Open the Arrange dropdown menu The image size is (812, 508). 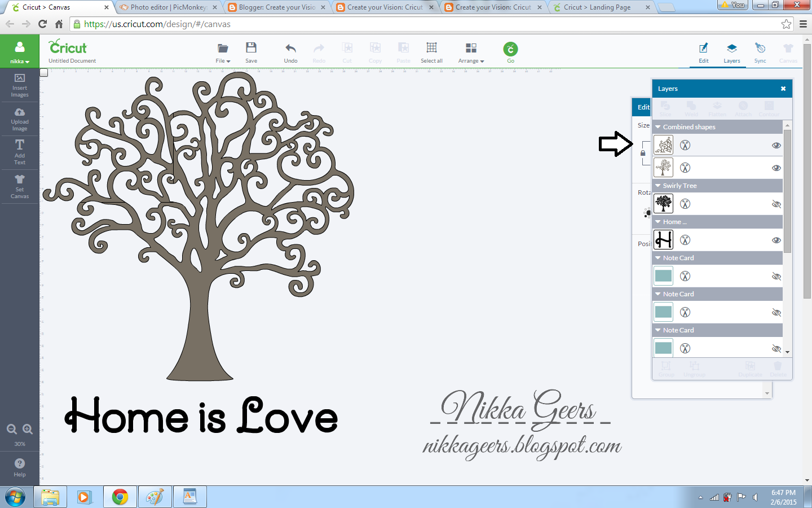coord(471,52)
